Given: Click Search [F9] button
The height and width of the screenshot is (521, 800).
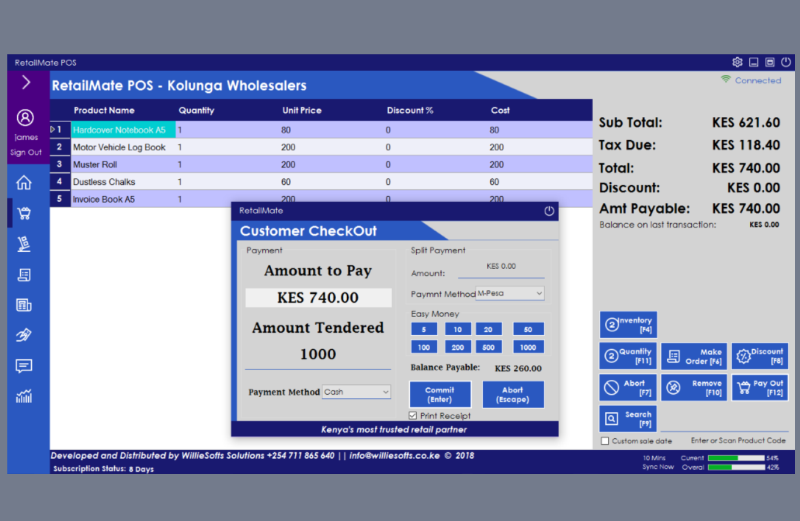Looking at the screenshot, I should pos(628,418).
